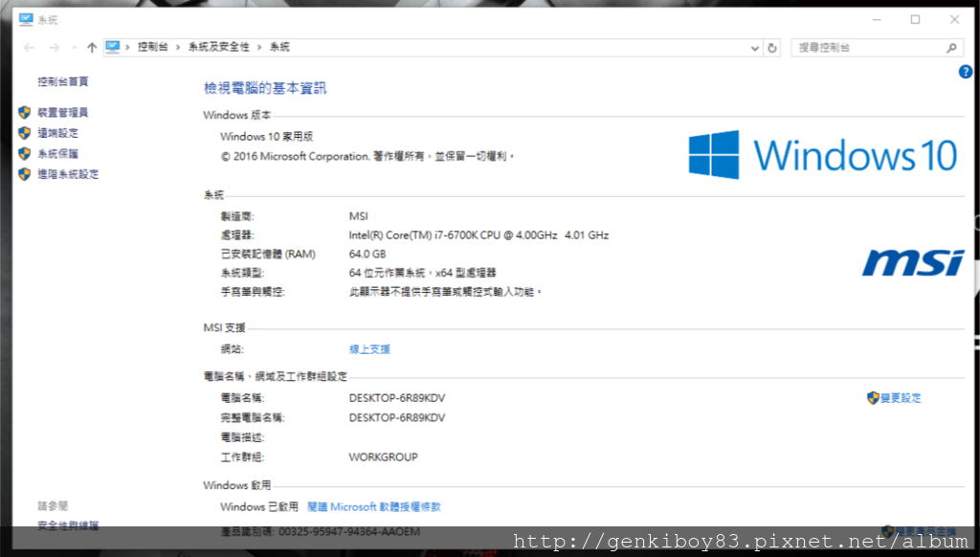The image size is (980, 557).
Task: Click the Windows 10 logo
Action: point(823,155)
